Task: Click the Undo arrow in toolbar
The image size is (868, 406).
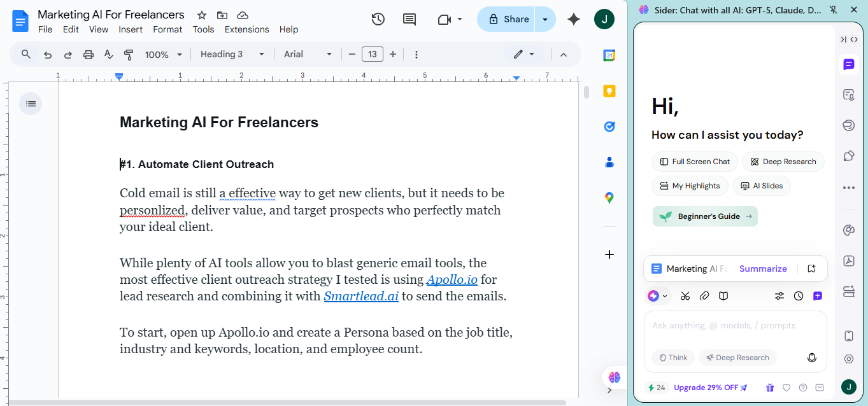Action: tap(48, 55)
